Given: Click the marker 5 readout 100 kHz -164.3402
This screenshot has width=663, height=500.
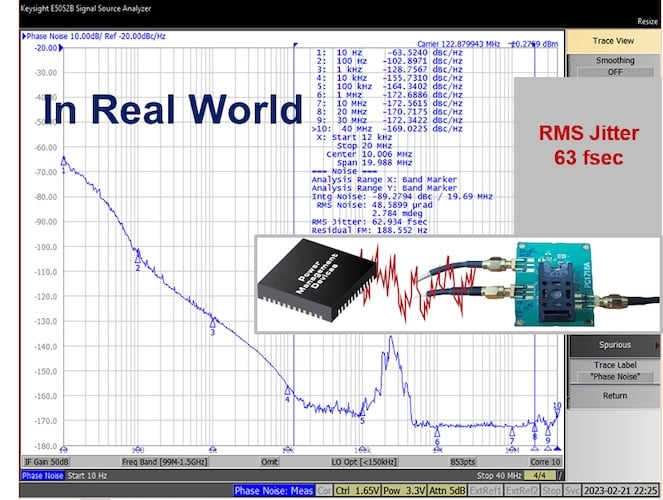Looking at the screenshot, I should [389, 87].
